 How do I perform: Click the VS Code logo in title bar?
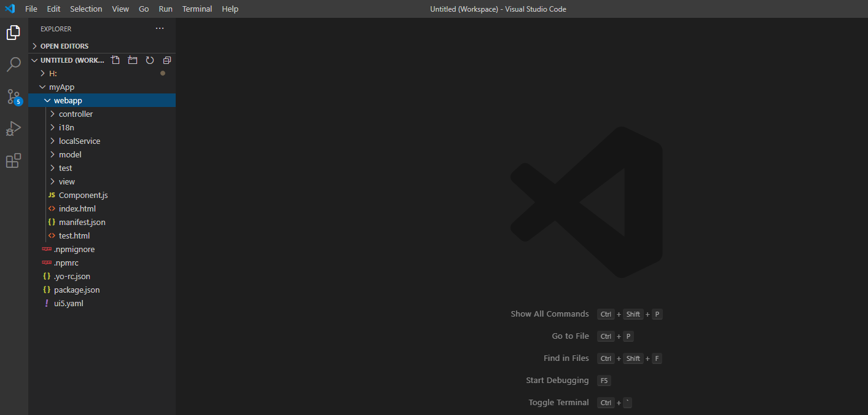tap(10, 9)
